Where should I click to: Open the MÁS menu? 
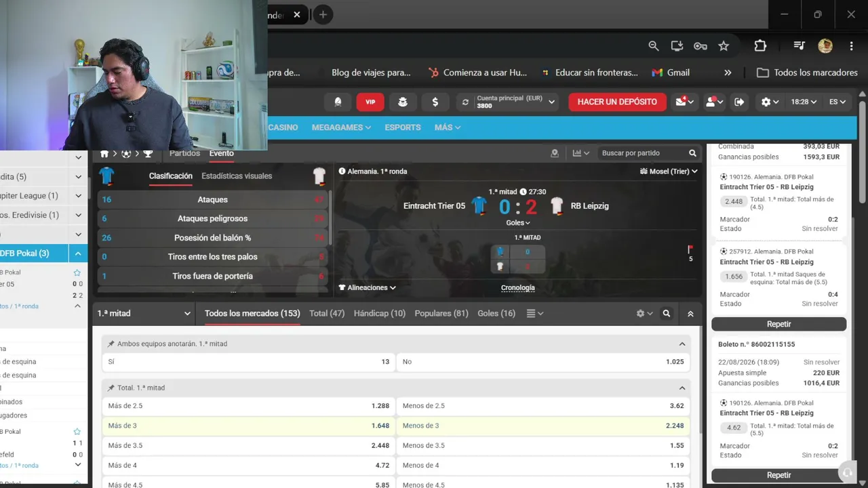[448, 127]
